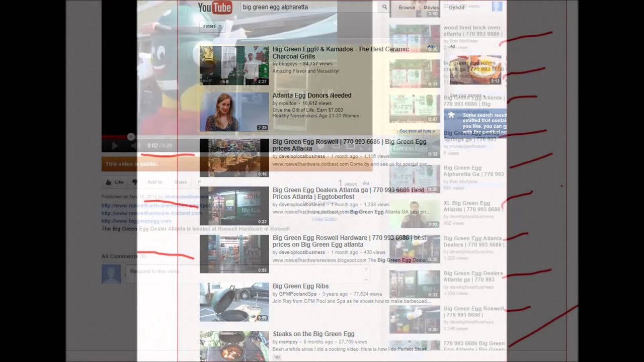Click the 'mperloe' channel name

point(288,103)
